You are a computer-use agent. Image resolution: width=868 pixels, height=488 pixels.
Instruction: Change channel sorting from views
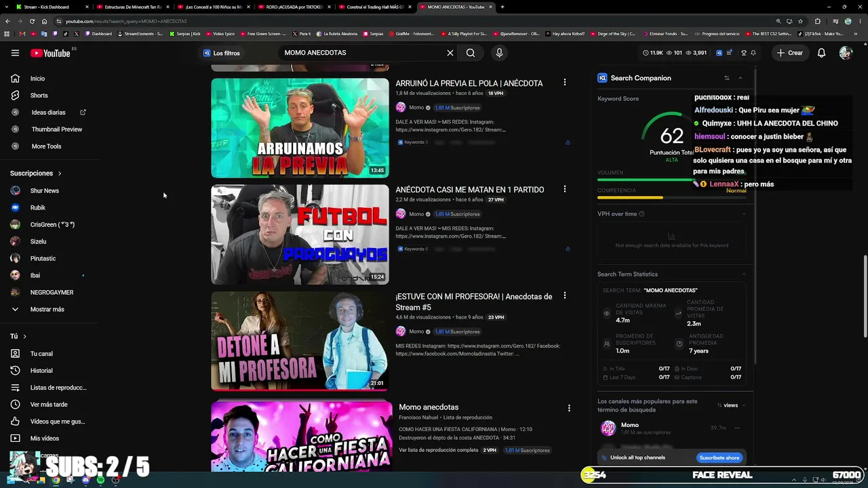(731, 405)
